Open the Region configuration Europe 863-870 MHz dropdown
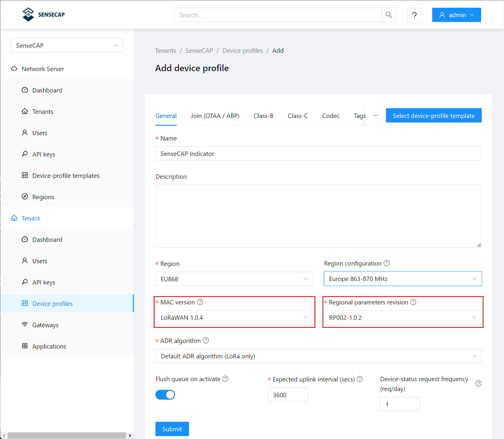Viewport: 504px width, 439px height. (403, 279)
